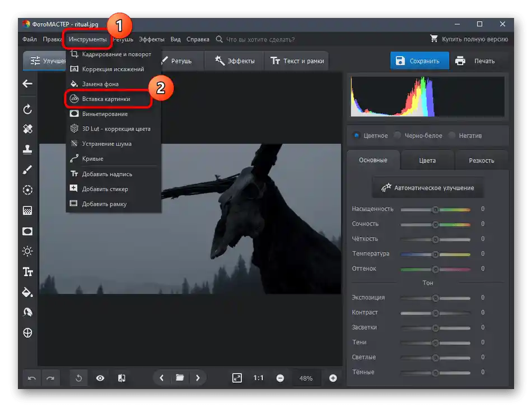
Task: Click the search magnifier icon
Action: pyautogui.click(x=219, y=39)
